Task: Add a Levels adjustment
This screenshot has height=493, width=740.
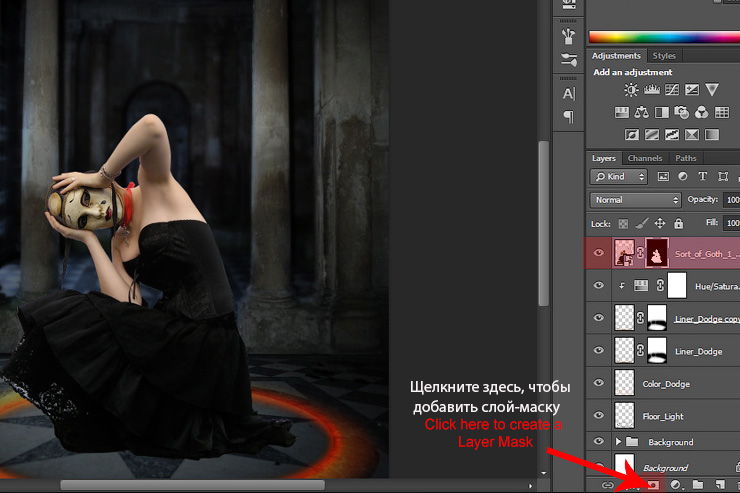Action: pos(654,91)
